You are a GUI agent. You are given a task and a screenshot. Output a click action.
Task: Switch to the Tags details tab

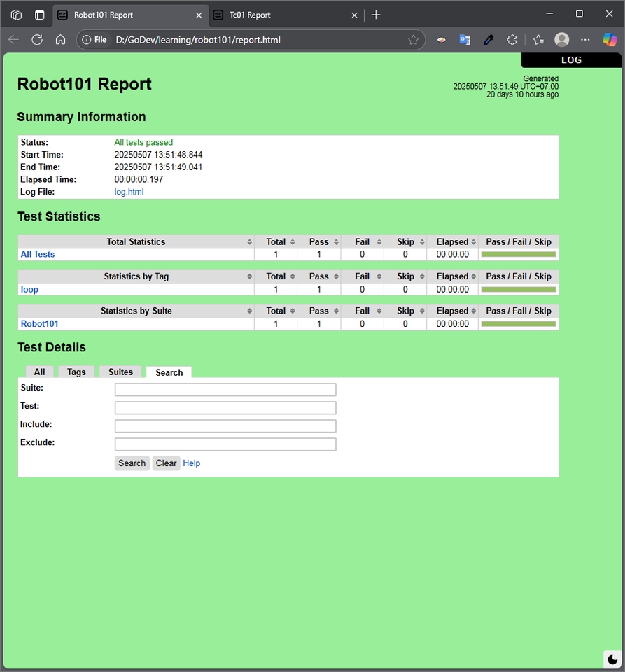pos(76,372)
